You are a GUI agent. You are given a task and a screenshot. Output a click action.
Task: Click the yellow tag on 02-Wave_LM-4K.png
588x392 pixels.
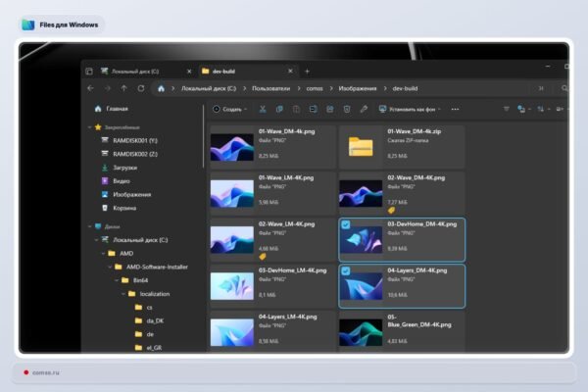263,257
